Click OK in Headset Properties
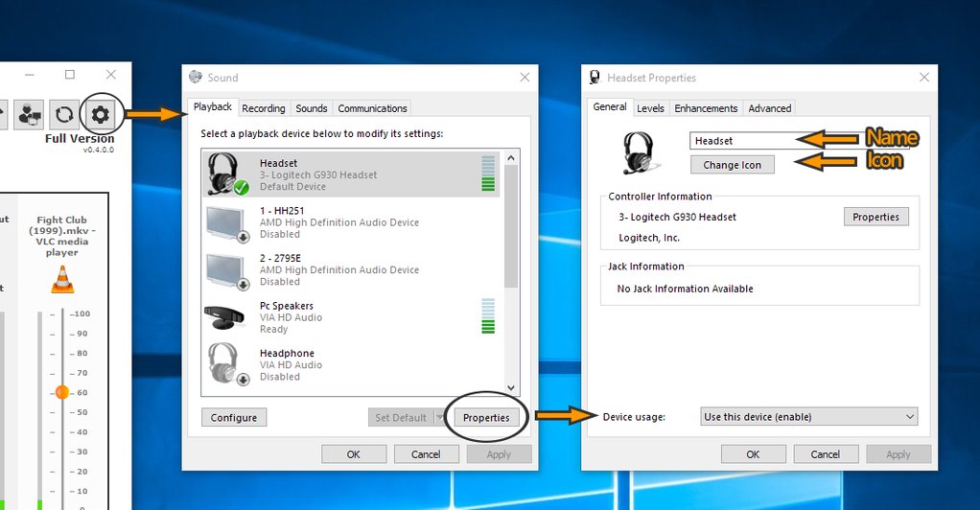This screenshot has width=980, height=510. [x=753, y=454]
